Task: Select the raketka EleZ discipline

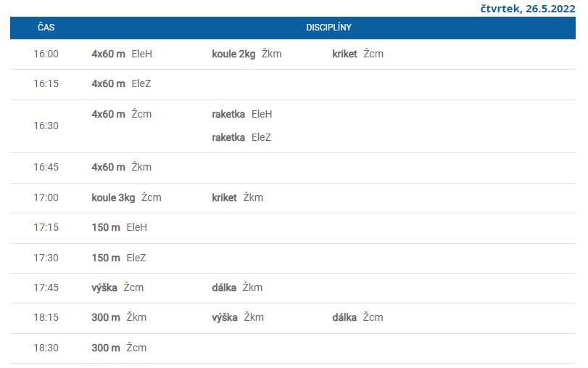Action: 241,137
